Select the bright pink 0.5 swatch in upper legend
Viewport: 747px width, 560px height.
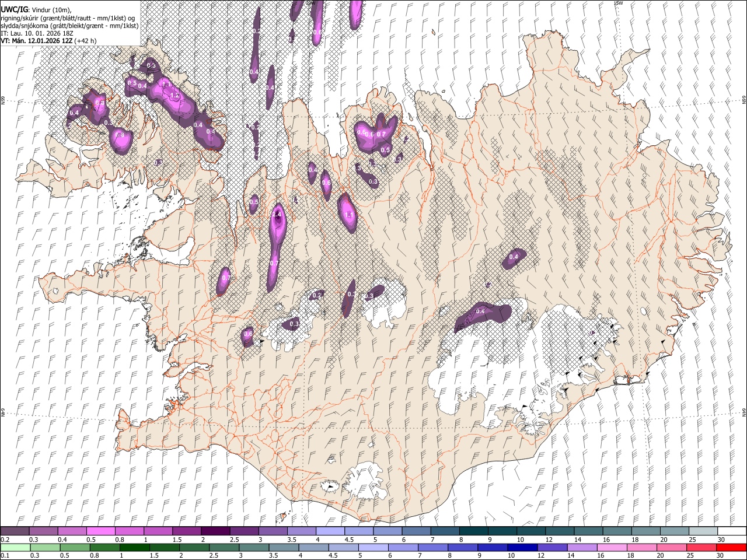pyautogui.click(x=100, y=531)
